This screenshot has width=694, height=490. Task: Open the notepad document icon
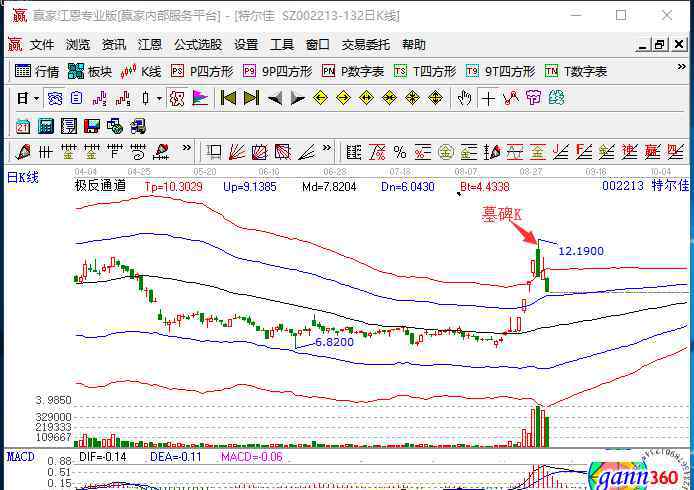pyautogui.click(x=69, y=127)
